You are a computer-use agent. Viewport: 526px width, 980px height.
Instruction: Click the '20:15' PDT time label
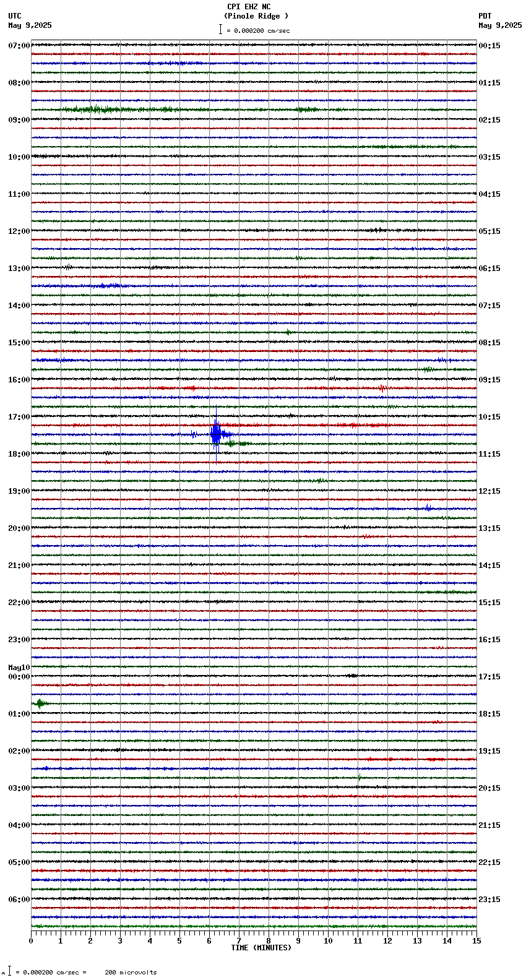pyautogui.click(x=489, y=788)
